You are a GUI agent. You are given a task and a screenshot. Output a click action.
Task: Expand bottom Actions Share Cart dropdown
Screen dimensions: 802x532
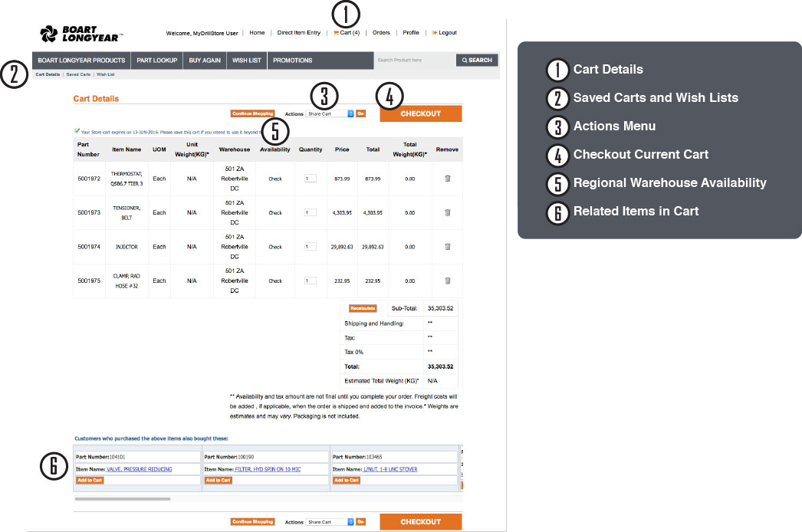tap(329, 522)
